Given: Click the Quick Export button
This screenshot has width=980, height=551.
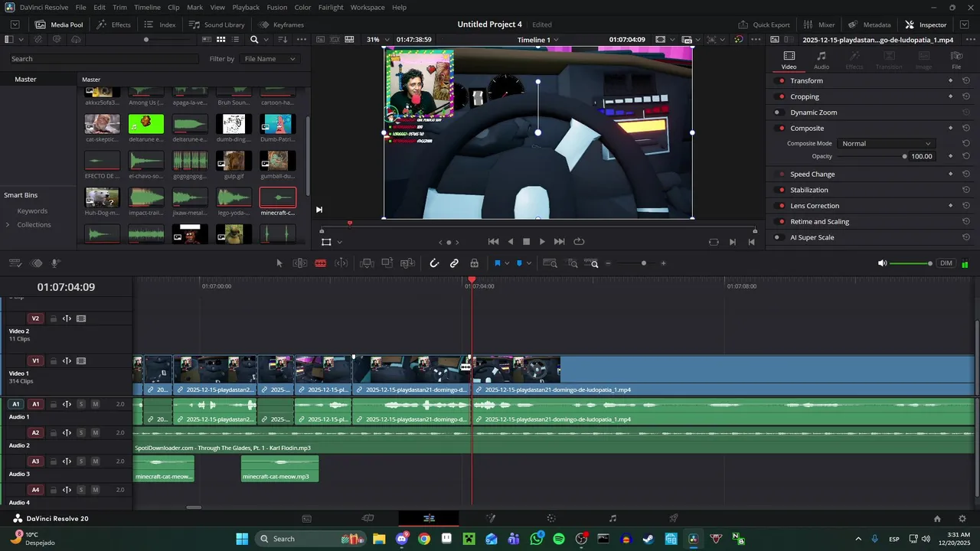Looking at the screenshot, I should pos(764,24).
